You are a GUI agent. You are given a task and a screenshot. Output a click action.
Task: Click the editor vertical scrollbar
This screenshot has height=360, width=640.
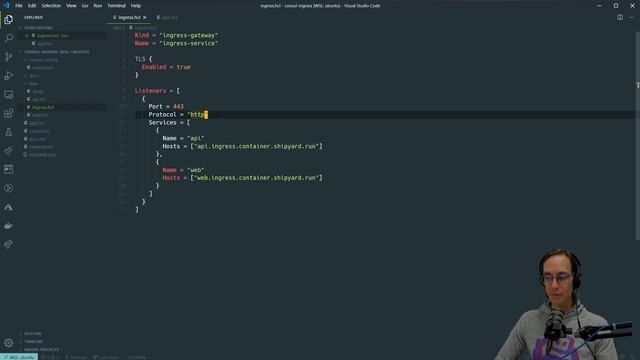click(638, 135)
